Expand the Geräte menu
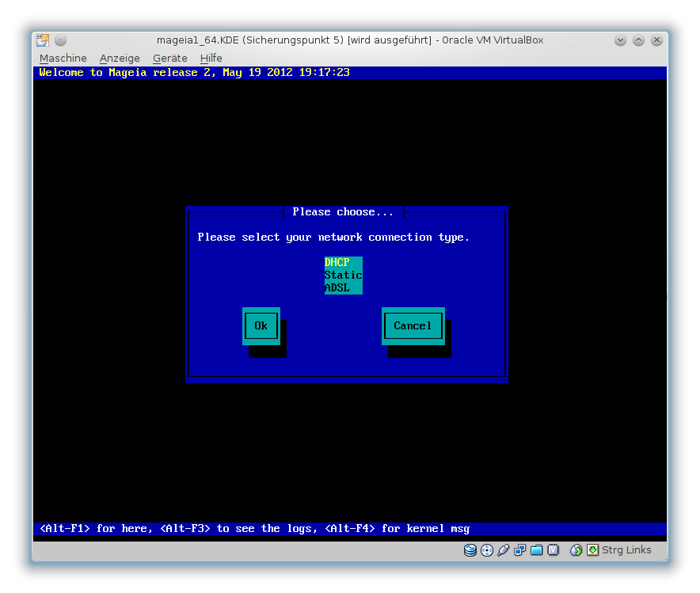The width and height of the screenshot is (700, 593). click(170, 59)
